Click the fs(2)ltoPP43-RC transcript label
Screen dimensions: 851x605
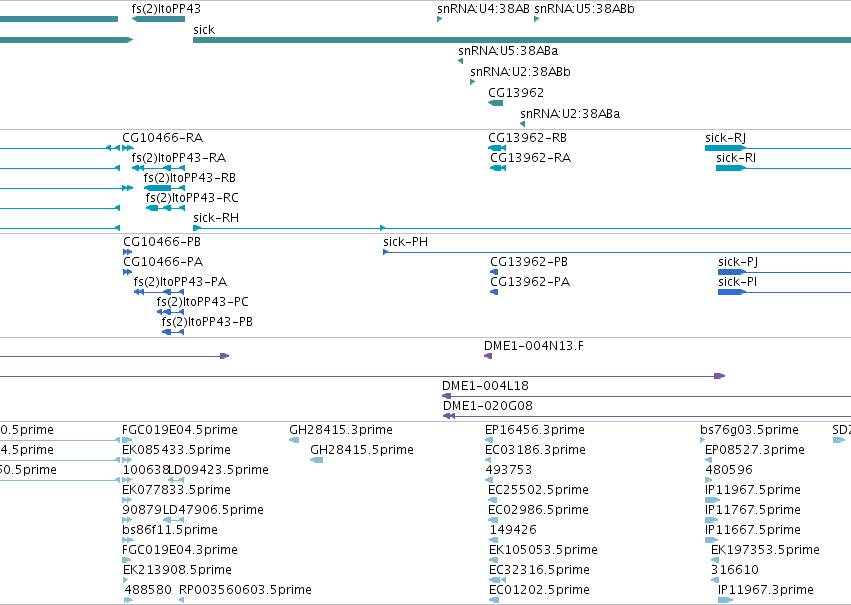point(192,198)
